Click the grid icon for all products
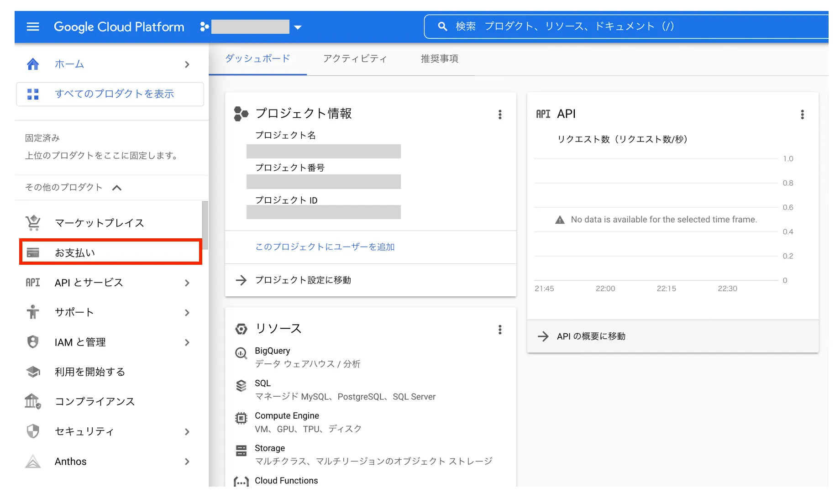The image size is (840, 504). [x=33, y=94]
